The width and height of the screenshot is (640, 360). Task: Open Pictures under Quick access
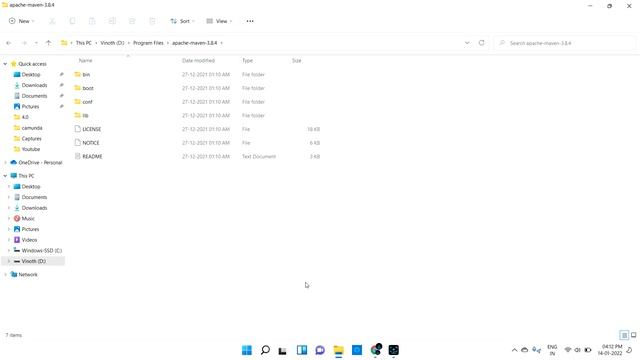coord(30,107)
